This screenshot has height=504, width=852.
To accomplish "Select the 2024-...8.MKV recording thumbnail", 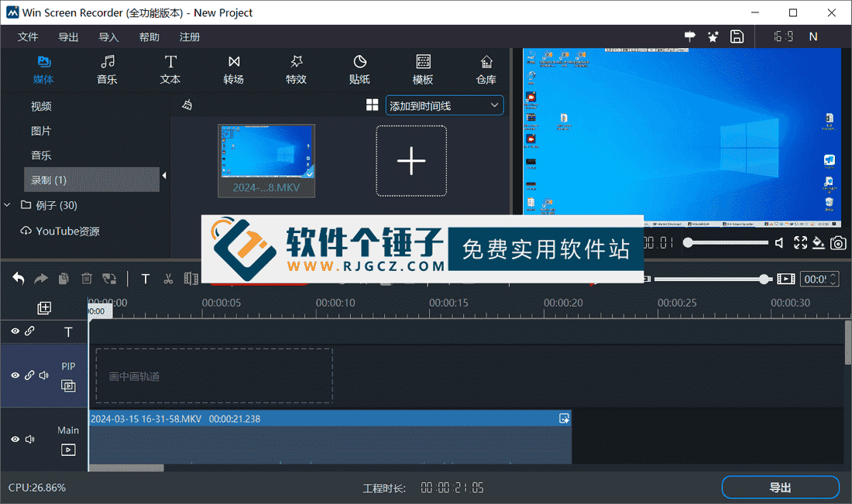I will point(266,160).
